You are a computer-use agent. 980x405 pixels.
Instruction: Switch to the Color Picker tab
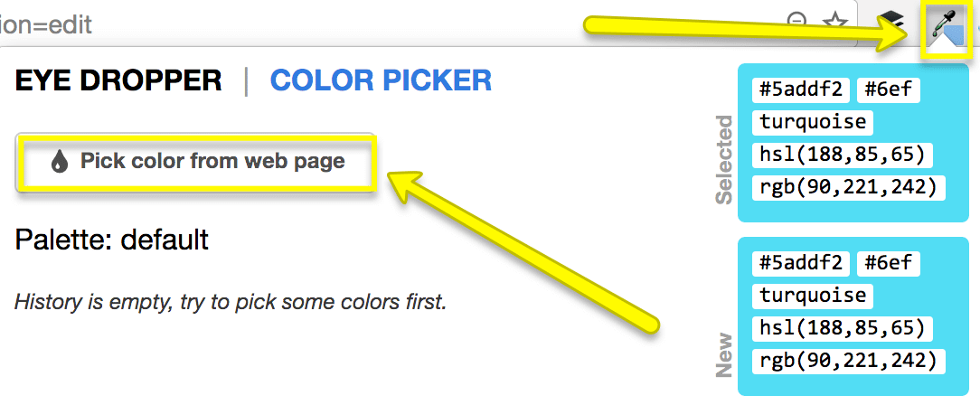point(381,80)
